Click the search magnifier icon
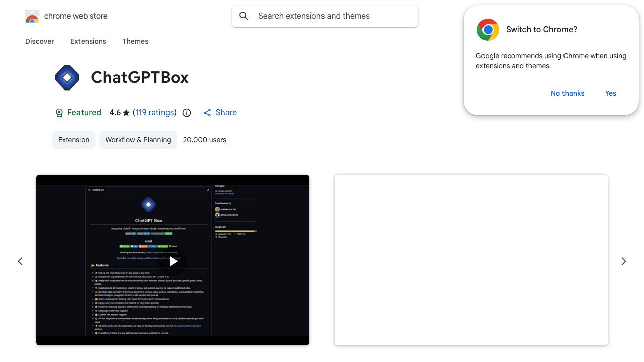Image resolution: width=644 pixels, height=362 pixels. (x=244, y=16)
